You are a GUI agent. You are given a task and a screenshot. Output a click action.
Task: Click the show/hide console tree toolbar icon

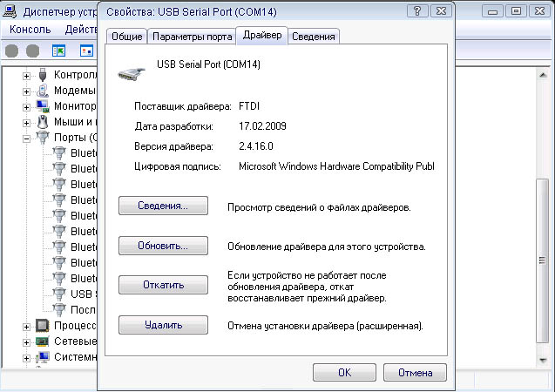pos(59,51)
